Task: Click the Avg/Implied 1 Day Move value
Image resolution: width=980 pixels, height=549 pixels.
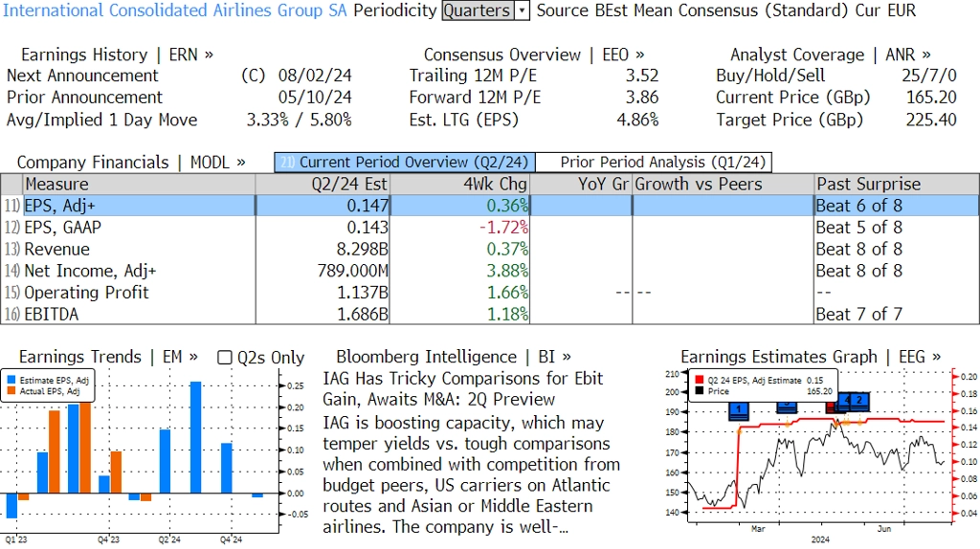Action: pos(299,120)
